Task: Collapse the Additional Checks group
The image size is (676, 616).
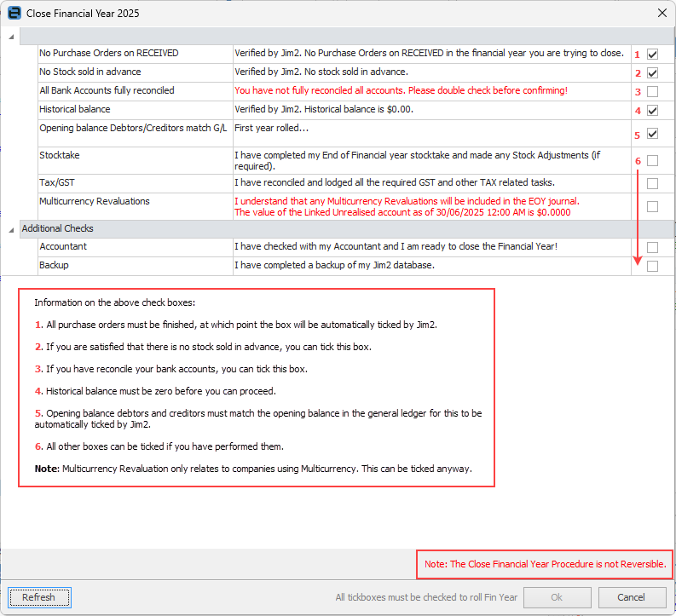Action: pos(11,230)
